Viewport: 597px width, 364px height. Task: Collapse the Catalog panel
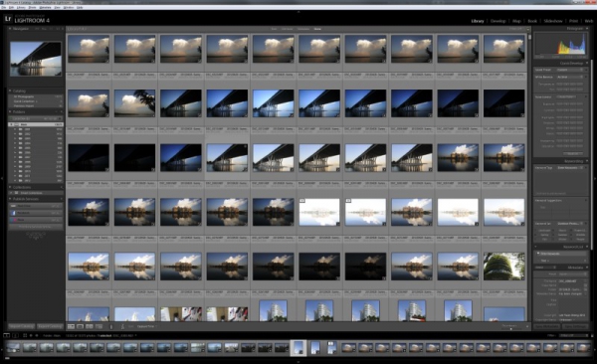click(x=10, y=91)
